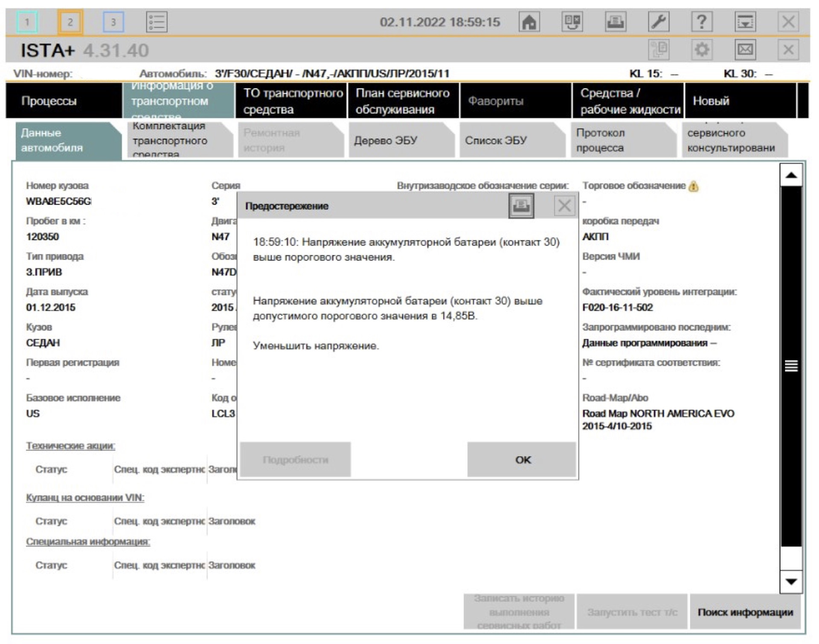Click the Запустить тест т/с button

click(632, 612)
